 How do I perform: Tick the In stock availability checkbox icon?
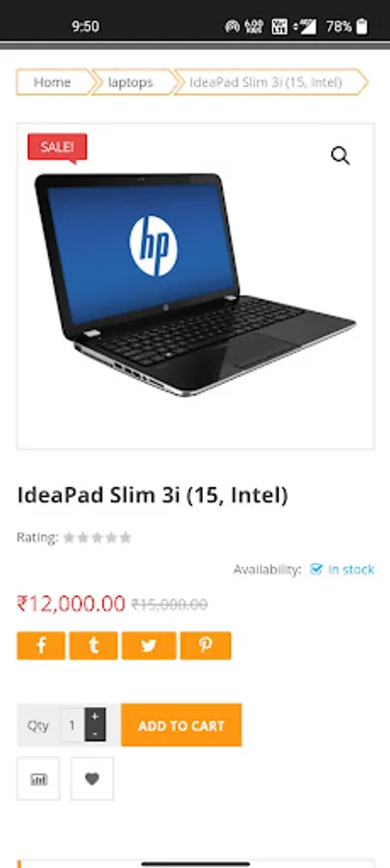(x=316, y=569)
